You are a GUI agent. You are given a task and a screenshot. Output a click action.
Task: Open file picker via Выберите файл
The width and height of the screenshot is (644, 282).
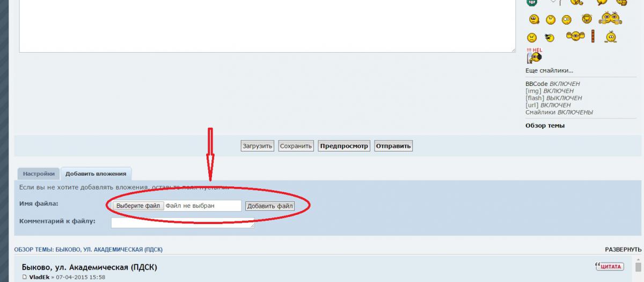click(138, 206)
